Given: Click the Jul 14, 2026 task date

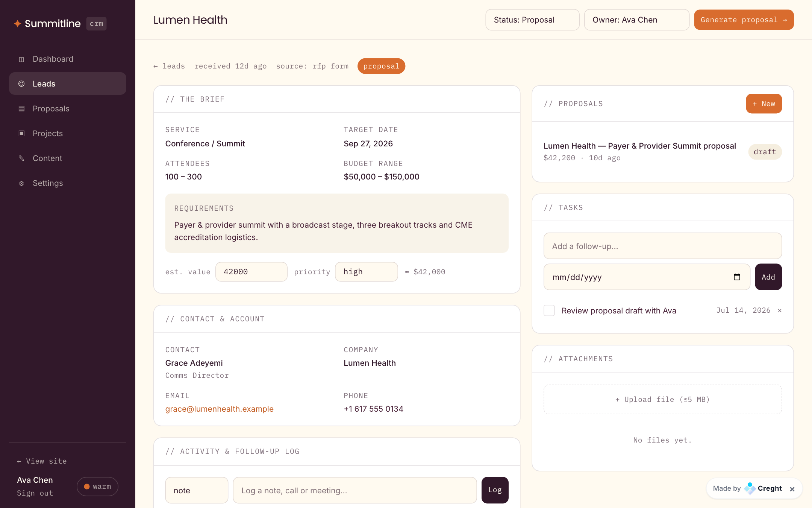Looking at the screenshot, I should [743, 310].
